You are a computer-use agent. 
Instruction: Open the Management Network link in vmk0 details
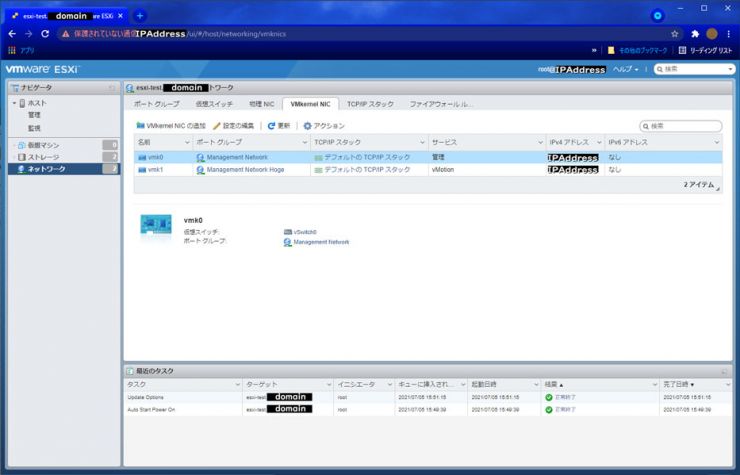click(x=321, y=242)
